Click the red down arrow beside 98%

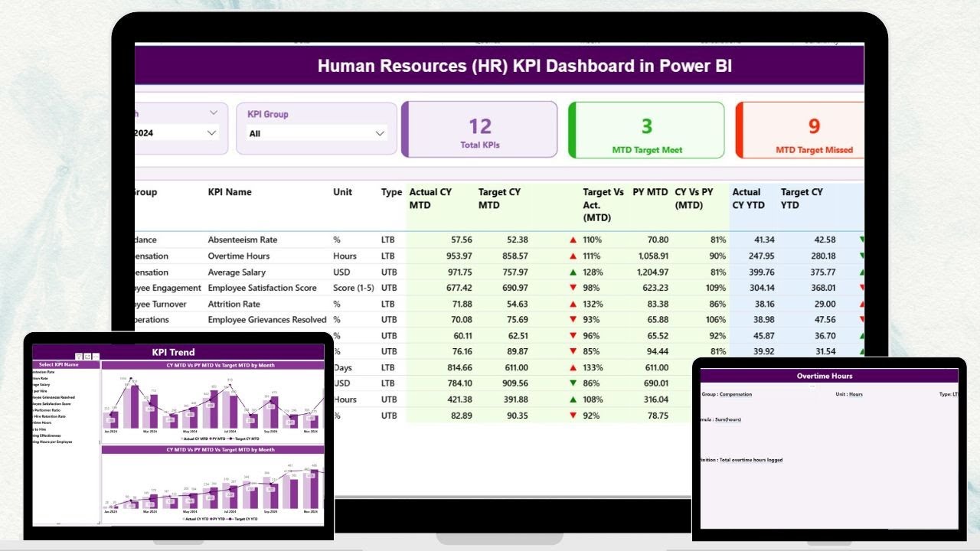pos(573,288)
